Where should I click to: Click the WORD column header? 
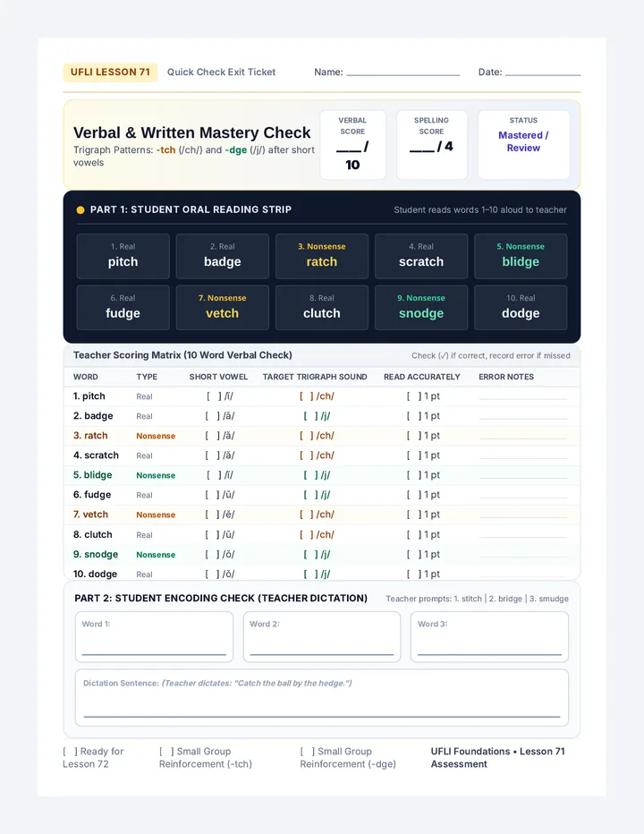coord(86,377)
